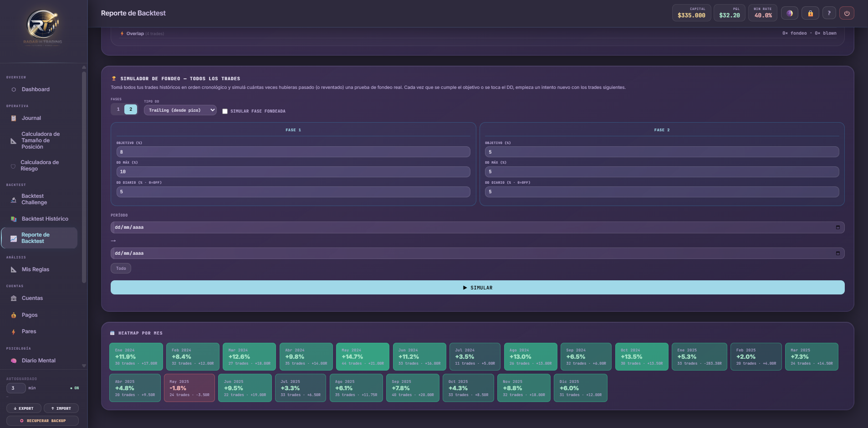Run the simulation with Simular button
Viewport: 868px width, 428px height.
pyautogui.click(x=478, y=288)
